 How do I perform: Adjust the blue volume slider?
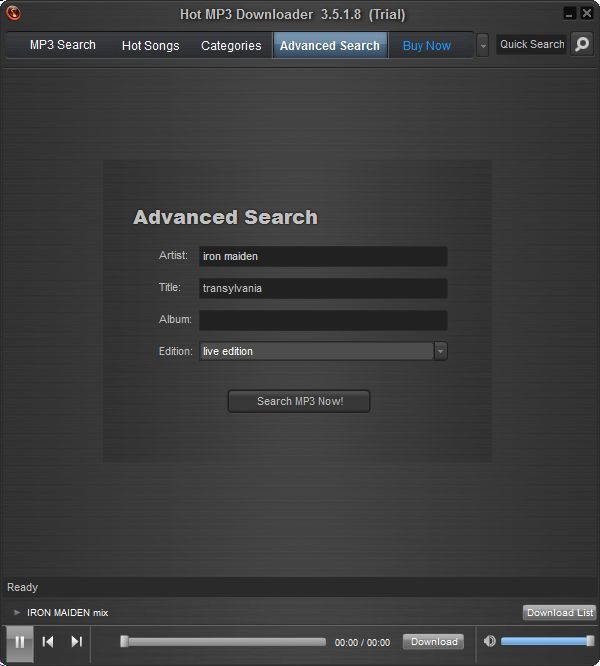(x=547, y=641)
